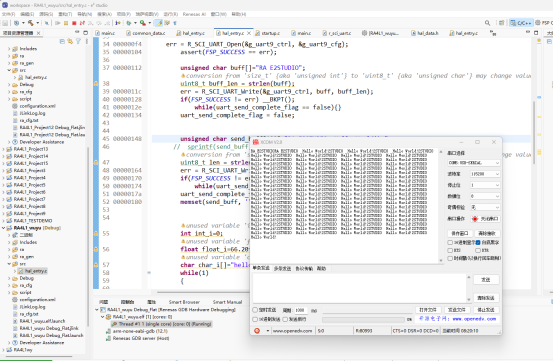
Task: Click the XCOM receive area scrollbar
Action: [441, 206]
